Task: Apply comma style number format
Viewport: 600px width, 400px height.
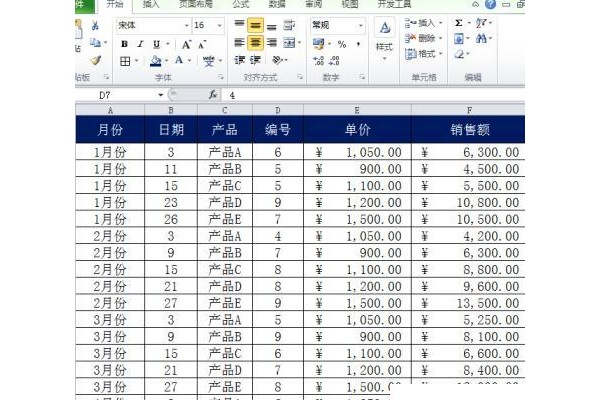Action: (x=358, y=44)
